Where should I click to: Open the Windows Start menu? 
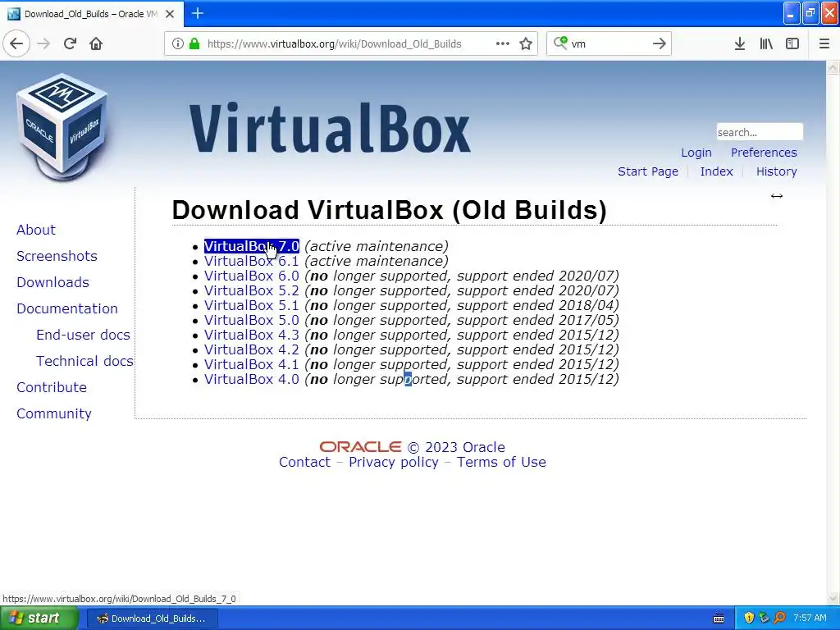(x=39, y=619)
